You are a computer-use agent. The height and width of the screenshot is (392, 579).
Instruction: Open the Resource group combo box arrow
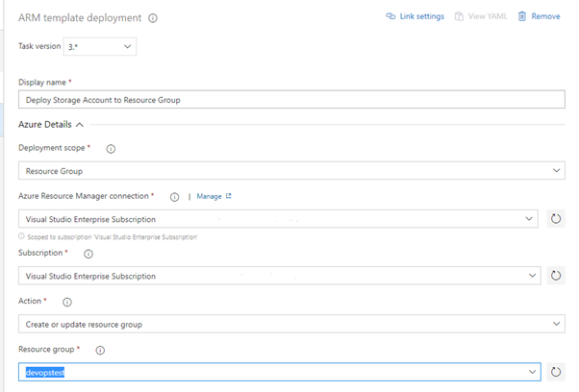[530, 371]
